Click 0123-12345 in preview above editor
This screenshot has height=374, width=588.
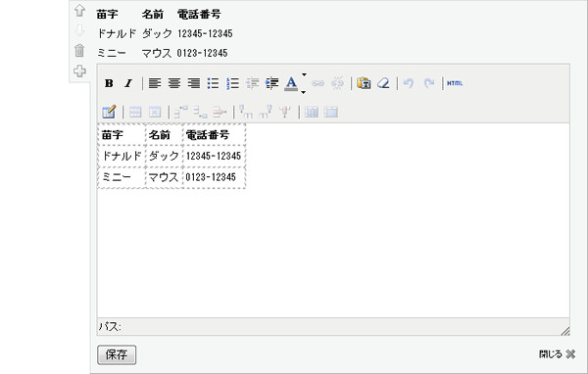click(x=203, y=53)
